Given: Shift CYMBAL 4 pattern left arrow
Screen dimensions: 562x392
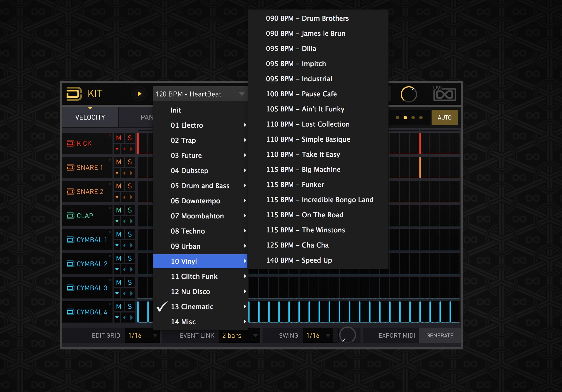Looking at the screenshot, I should tap(125, 318).
